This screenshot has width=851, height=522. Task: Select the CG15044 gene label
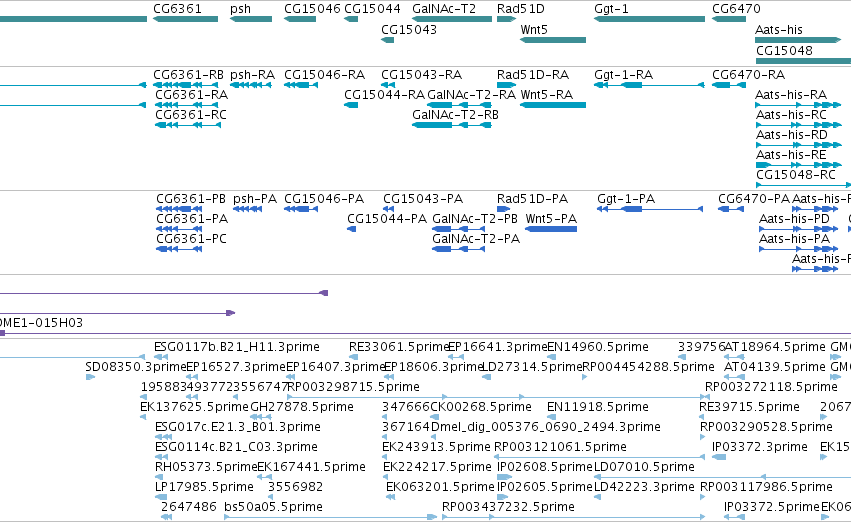372,9
